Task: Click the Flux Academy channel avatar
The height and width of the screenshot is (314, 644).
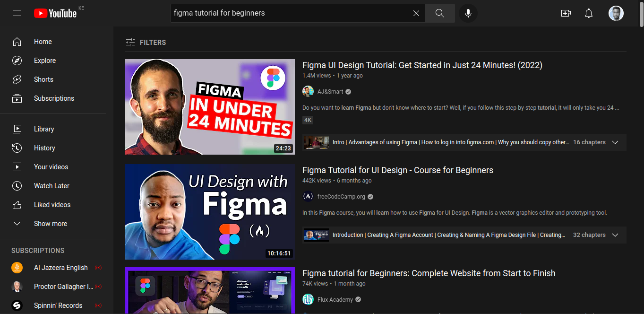Action: coord(308,300)
